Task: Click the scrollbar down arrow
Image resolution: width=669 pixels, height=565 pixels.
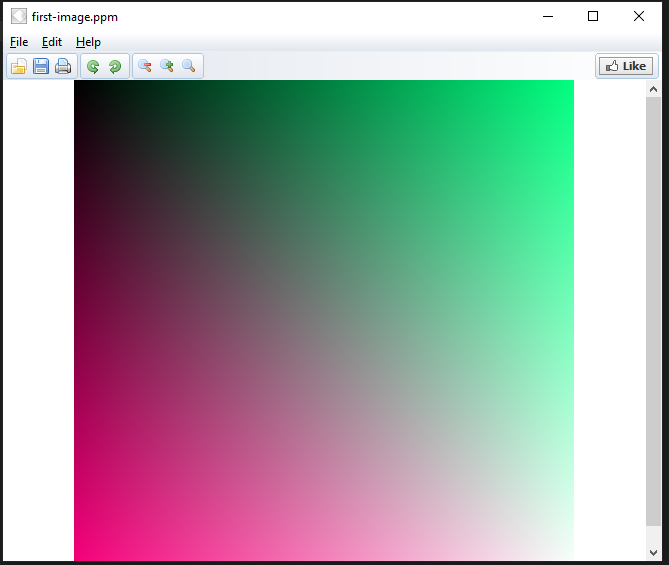Action: [x=654, y=552]
